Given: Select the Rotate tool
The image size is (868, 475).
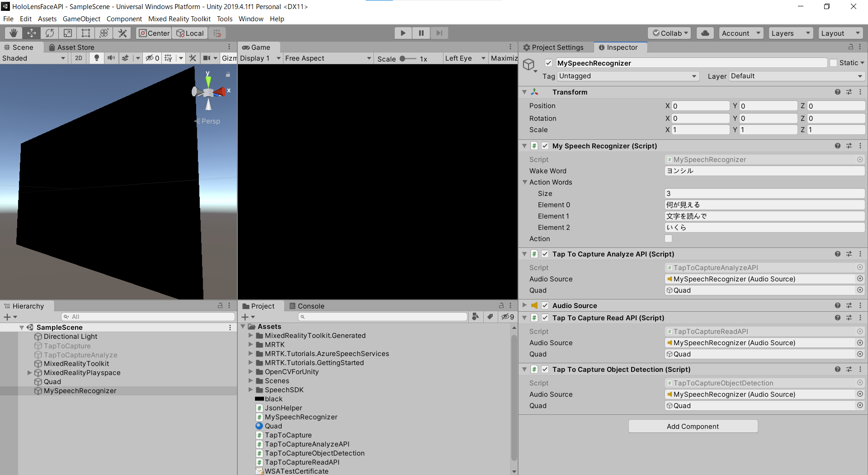Looking at the screenshot, I should pos(50,33).
